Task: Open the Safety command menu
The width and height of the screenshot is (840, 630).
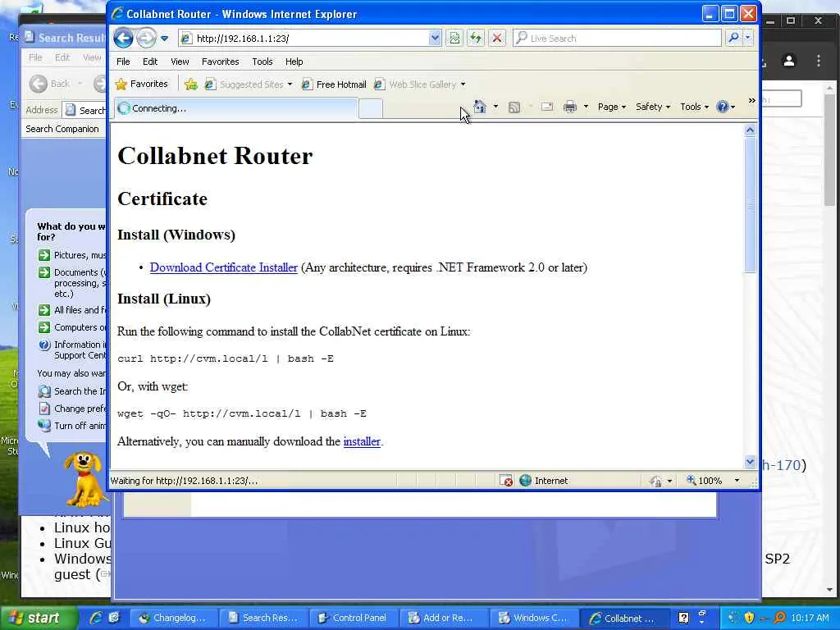Action: pos(652,107)
